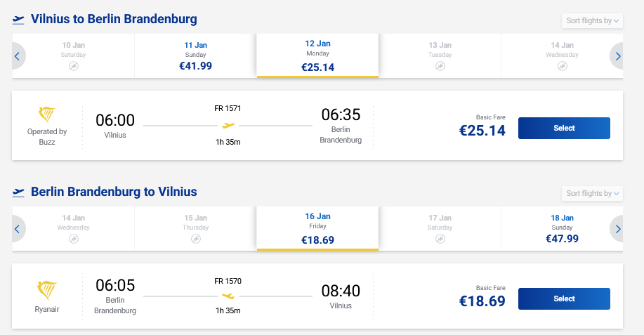Open return Sort flights by dropdown
The width and height of the screenshot is (644, 335).
click(x=593, y=193)
